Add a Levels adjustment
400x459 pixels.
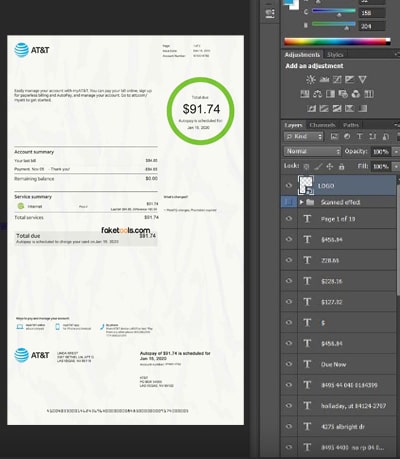tap(324, 79)
